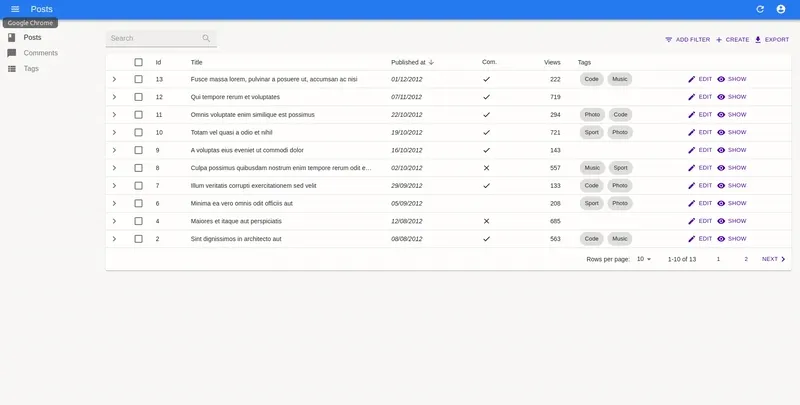Toggle the select-all checkbox in header
This screenshot has width=800, height=405.
tap(139, 62)
